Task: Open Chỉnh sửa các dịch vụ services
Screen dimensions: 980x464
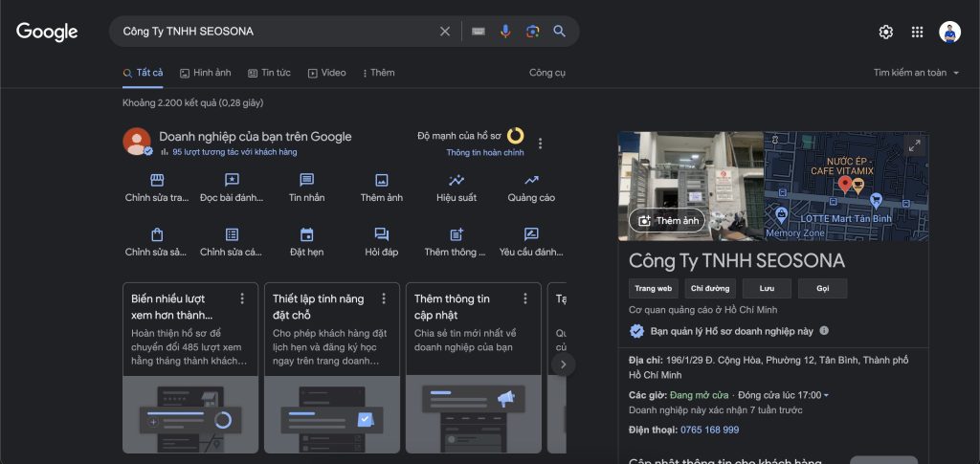Action: coord(232,243)
